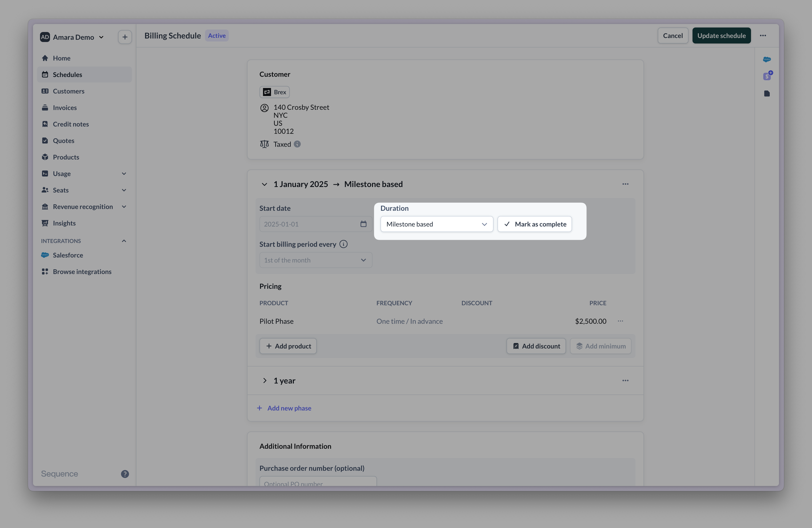This screenshot has height=528, width=812.
Task: Open Products page from sidebar
Action: pyautogui.click(x=84, y=157)
